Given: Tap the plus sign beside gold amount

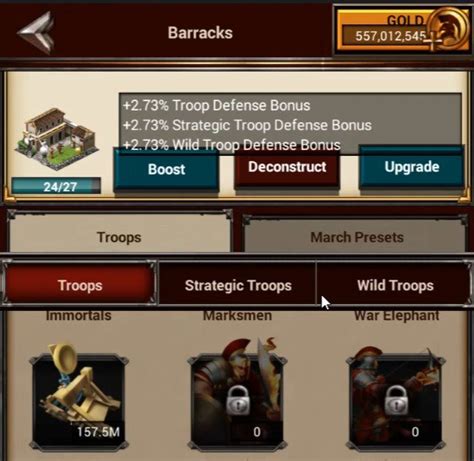Looking at the screenshot, I should coord(433,40).
